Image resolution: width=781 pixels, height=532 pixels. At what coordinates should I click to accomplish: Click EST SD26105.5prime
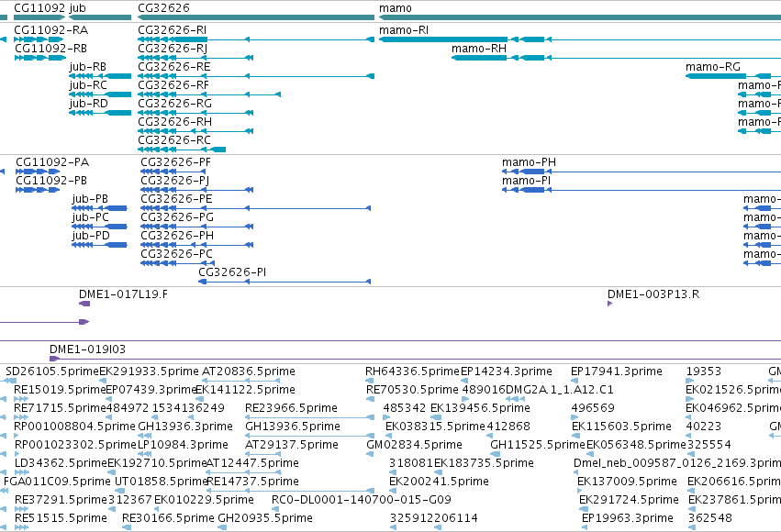coord(52,371)
